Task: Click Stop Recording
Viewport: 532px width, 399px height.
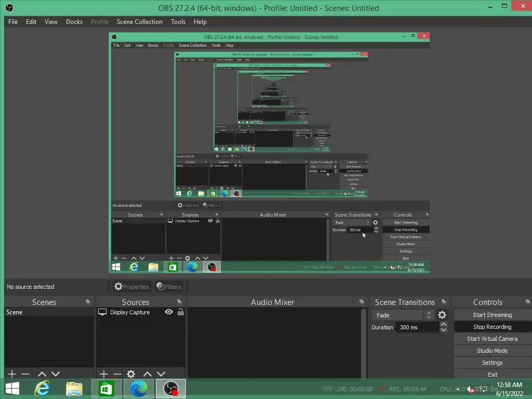Action: click(493, 327)
